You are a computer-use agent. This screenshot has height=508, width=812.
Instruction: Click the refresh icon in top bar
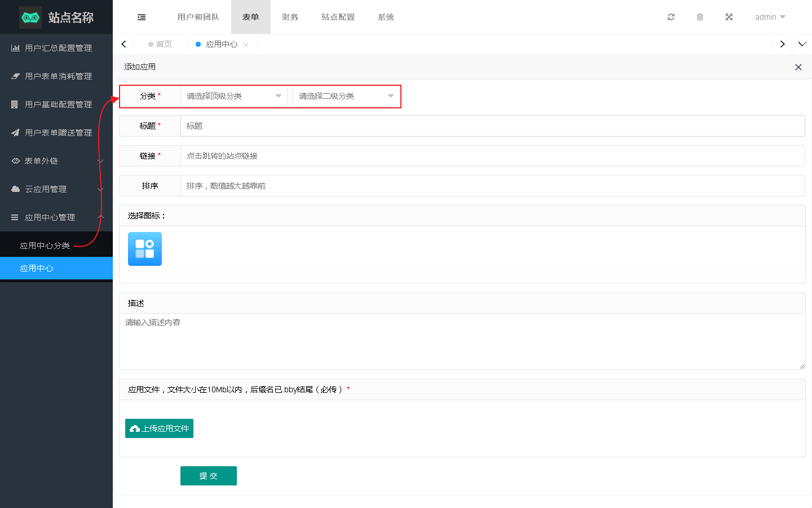coord(671,17)
